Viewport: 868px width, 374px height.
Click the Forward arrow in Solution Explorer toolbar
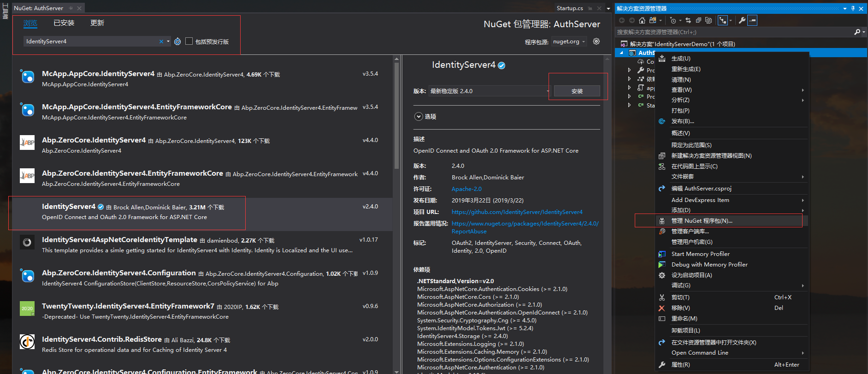(632, 20)
